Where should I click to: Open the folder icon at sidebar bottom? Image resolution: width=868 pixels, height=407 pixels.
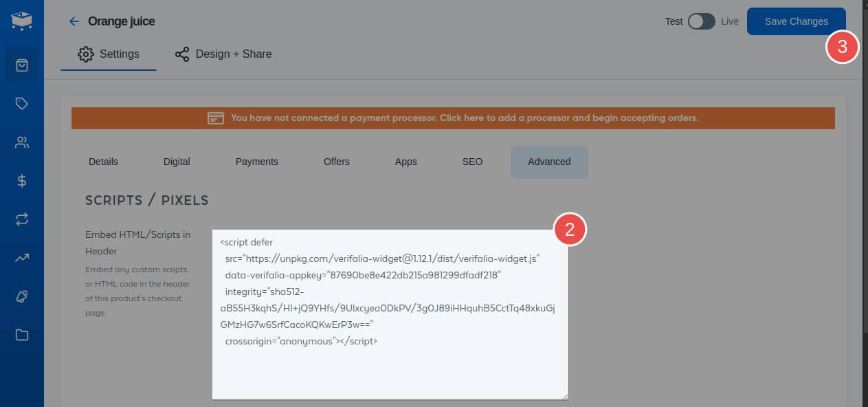click(x=22, y=335)
